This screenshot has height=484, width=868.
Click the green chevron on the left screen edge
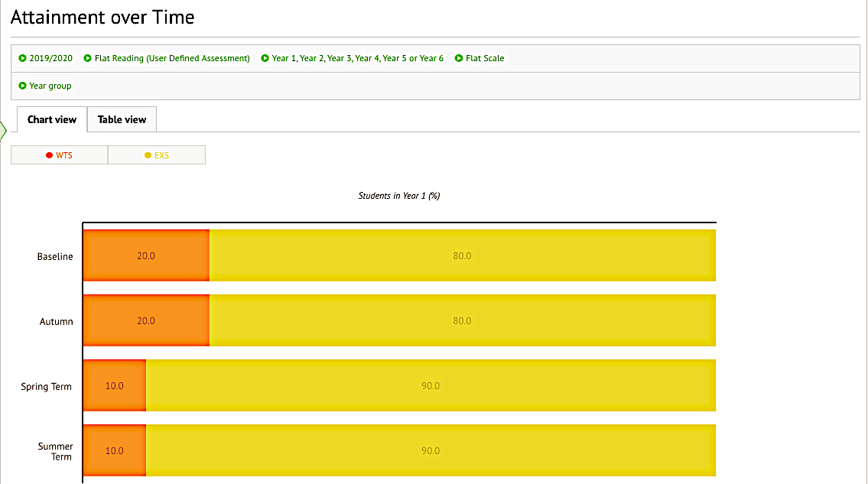[x=3, y=130]
